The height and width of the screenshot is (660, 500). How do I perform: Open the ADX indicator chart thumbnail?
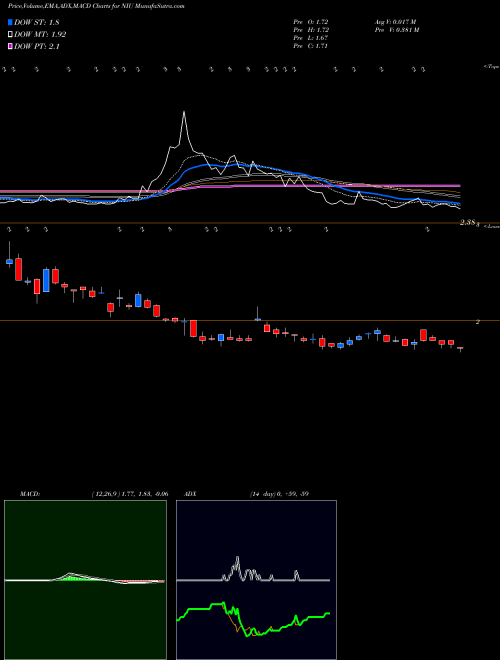tap(256, 580)
